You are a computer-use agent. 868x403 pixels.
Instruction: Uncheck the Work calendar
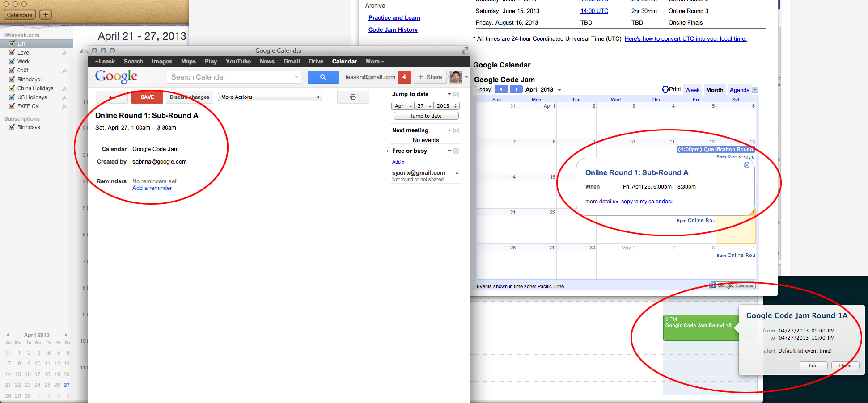(12, 62)
